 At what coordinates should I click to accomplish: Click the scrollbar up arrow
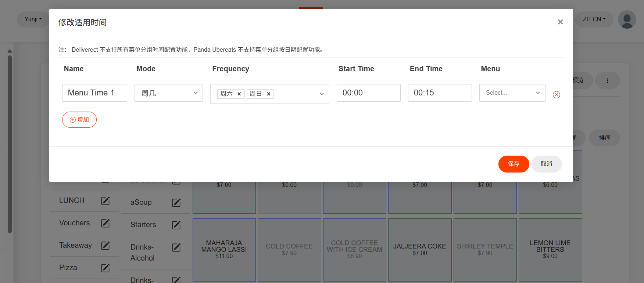click(x=10, y=51)
